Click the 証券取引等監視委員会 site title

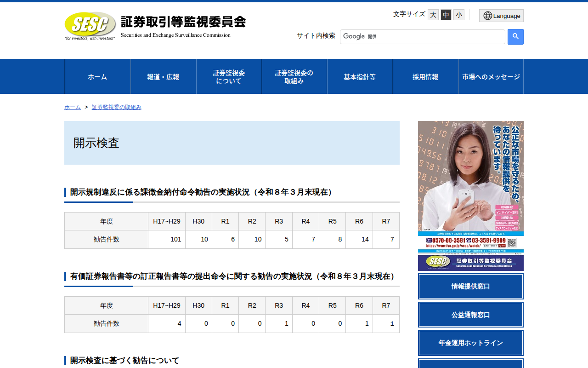tap(183, 22)
